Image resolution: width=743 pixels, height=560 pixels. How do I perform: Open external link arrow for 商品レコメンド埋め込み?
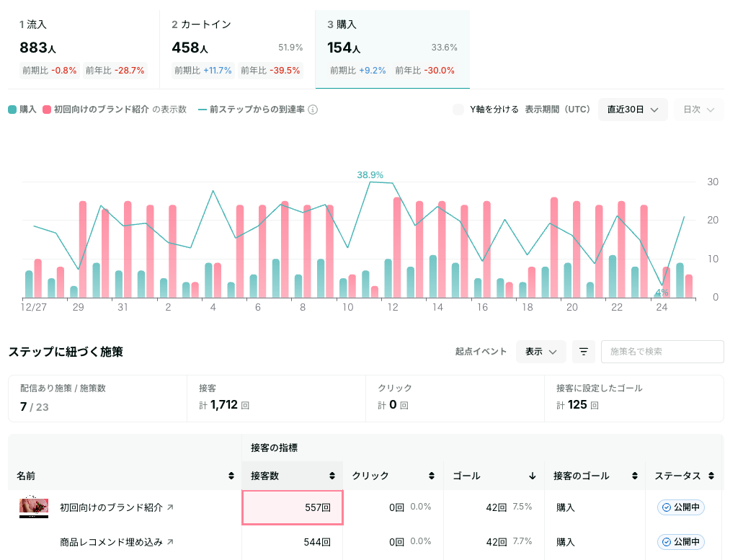[x=170, y=541]
